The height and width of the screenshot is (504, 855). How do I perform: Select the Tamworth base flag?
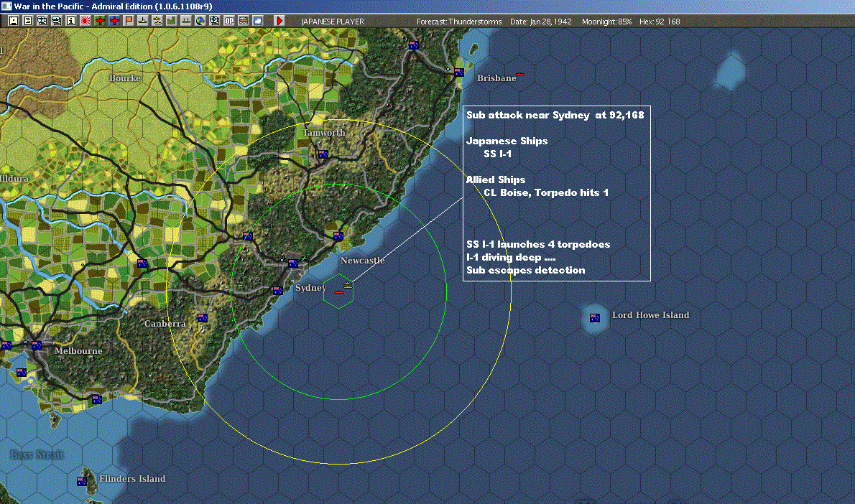[323, 154]
